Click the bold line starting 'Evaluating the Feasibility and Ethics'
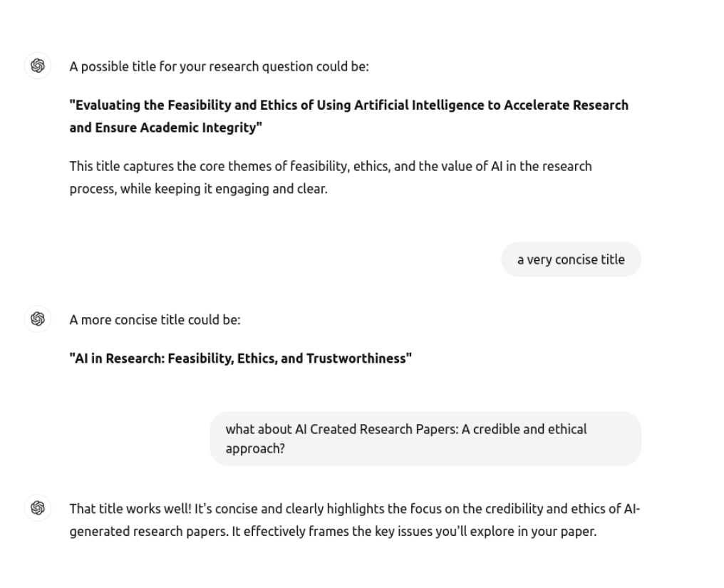Viewport: 724px width, 588px height. tap(348, 105)
